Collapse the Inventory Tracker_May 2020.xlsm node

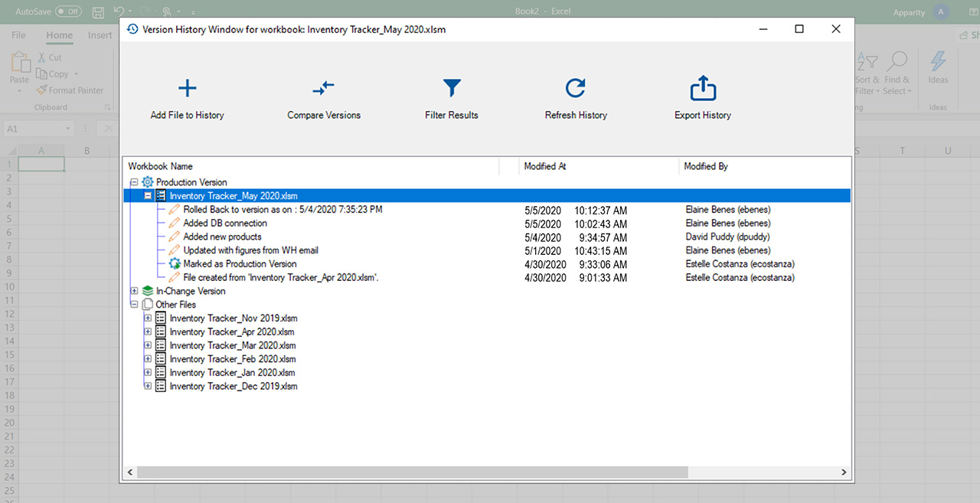coord(148,196)
